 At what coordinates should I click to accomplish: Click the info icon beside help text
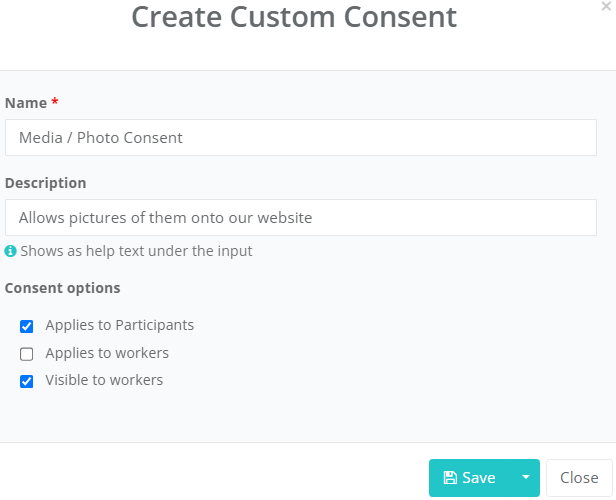point(10,251)
